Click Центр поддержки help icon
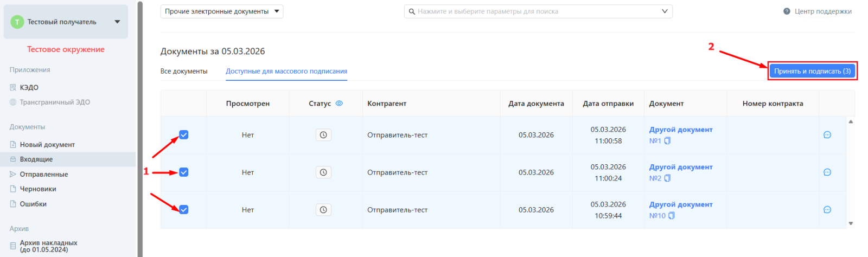Image resolution: width=868 pixels, height=257 pixels. [787, 11]
